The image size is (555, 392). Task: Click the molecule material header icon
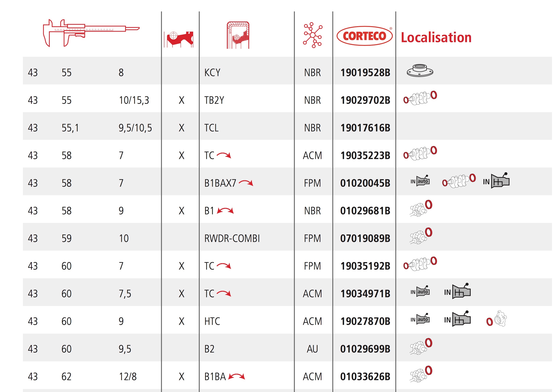coord(313,35)
